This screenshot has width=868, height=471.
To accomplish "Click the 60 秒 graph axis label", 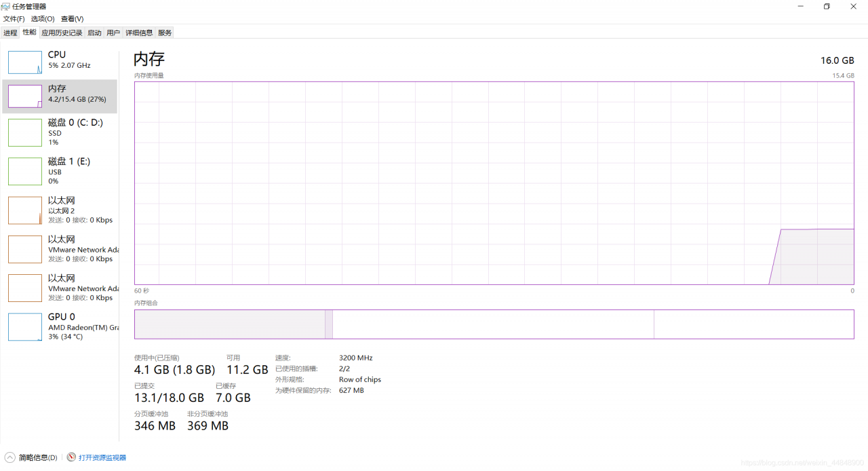I will [142, 290].
